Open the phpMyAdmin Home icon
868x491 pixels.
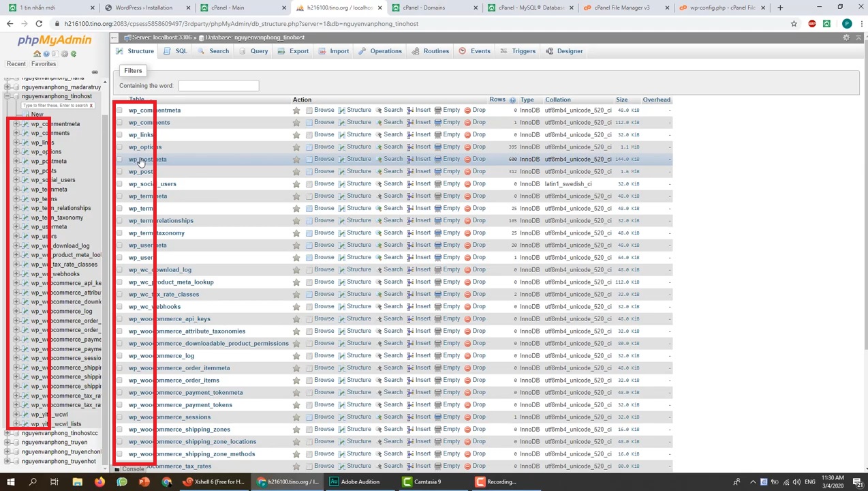point(37,54)
